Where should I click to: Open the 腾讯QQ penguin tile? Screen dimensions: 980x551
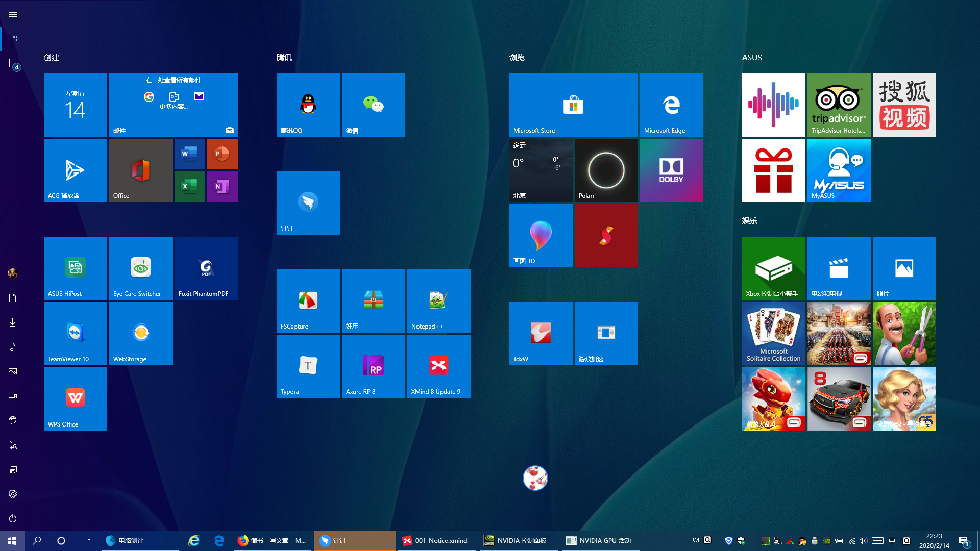pyautogui.click(x=308, y=105)
